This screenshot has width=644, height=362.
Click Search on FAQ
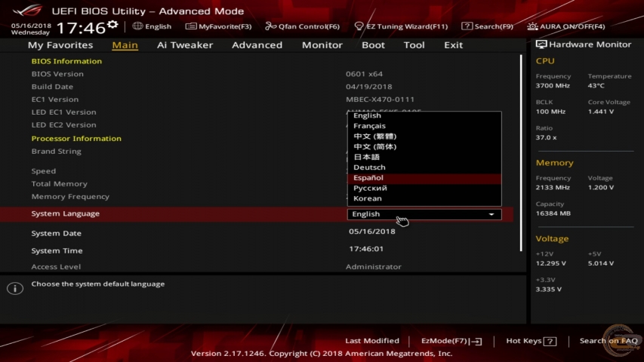[609, 341]
